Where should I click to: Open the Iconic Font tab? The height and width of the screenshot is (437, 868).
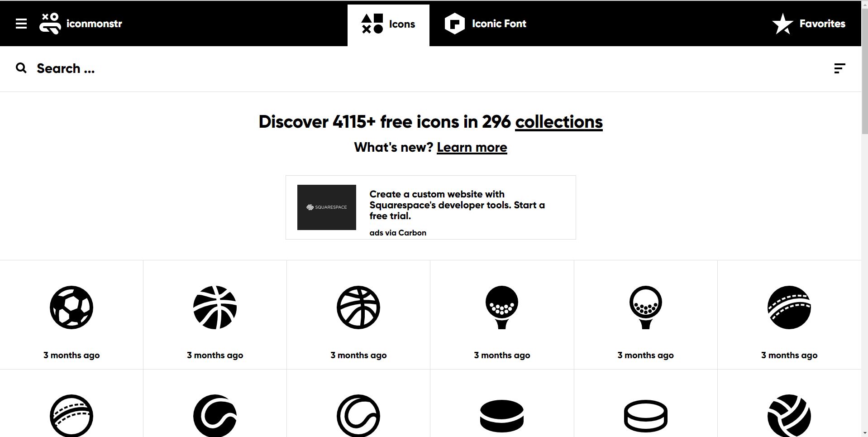point(486,24)
